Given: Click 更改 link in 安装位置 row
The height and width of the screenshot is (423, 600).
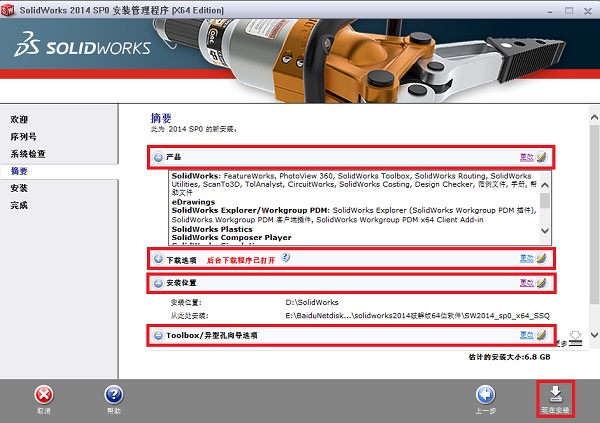Looking at the screenshot, I should (526, 283).
